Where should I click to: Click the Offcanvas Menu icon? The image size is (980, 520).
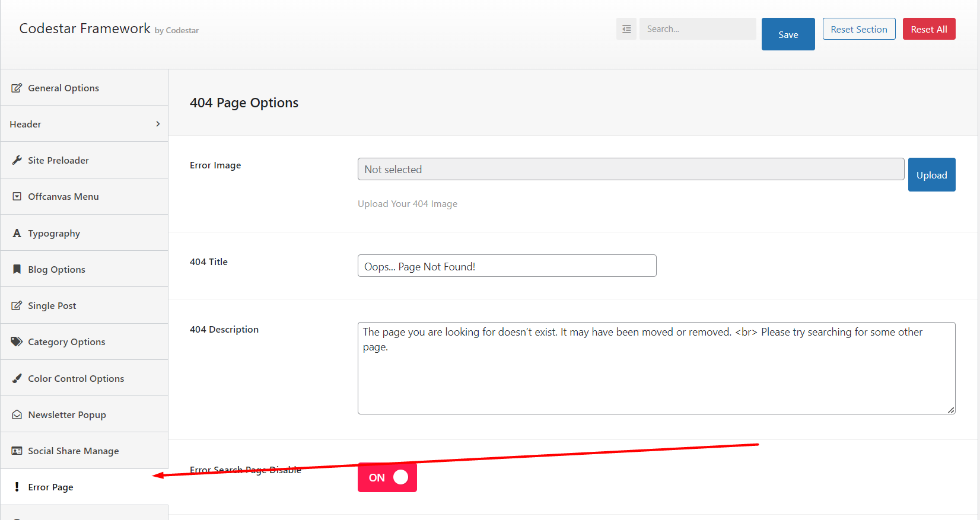coord(17,196)
